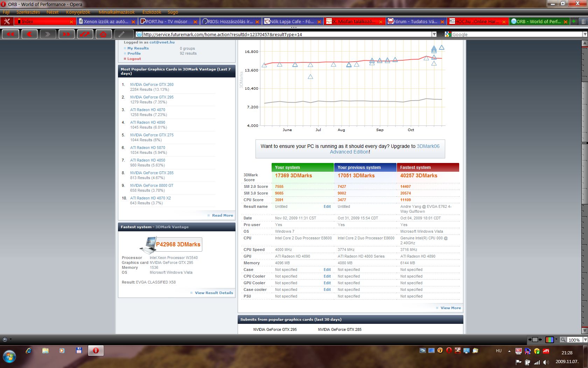Screen dimensions: 588x368
Task: Open the 100% zoom level dropdown
Action: (x=585, y=340)
